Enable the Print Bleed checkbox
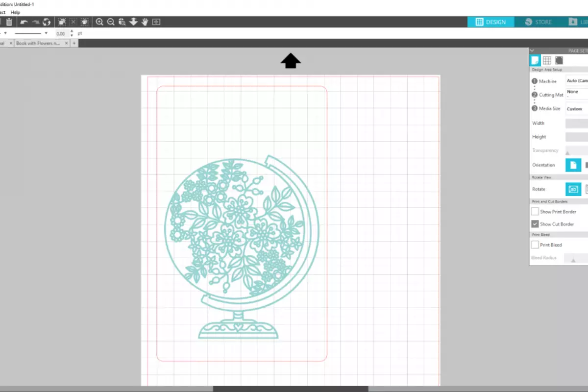Screen dimensions: 588x392 (535, 245)
